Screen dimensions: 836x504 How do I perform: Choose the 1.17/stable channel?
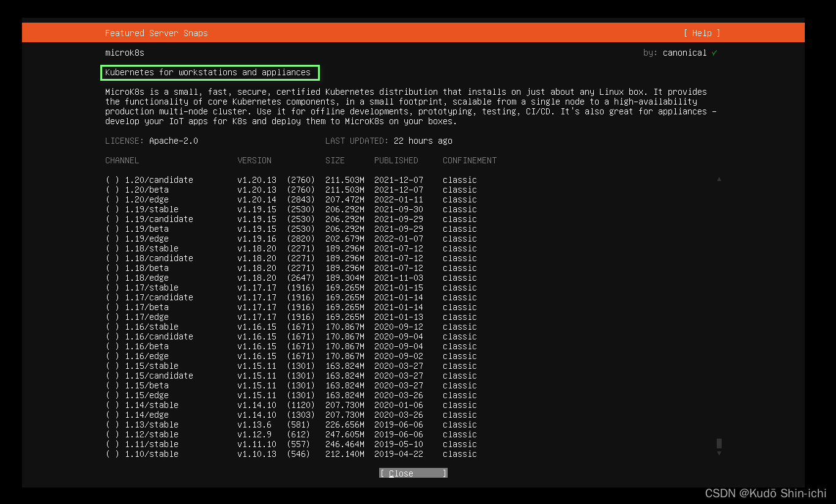tap(291, 287)
